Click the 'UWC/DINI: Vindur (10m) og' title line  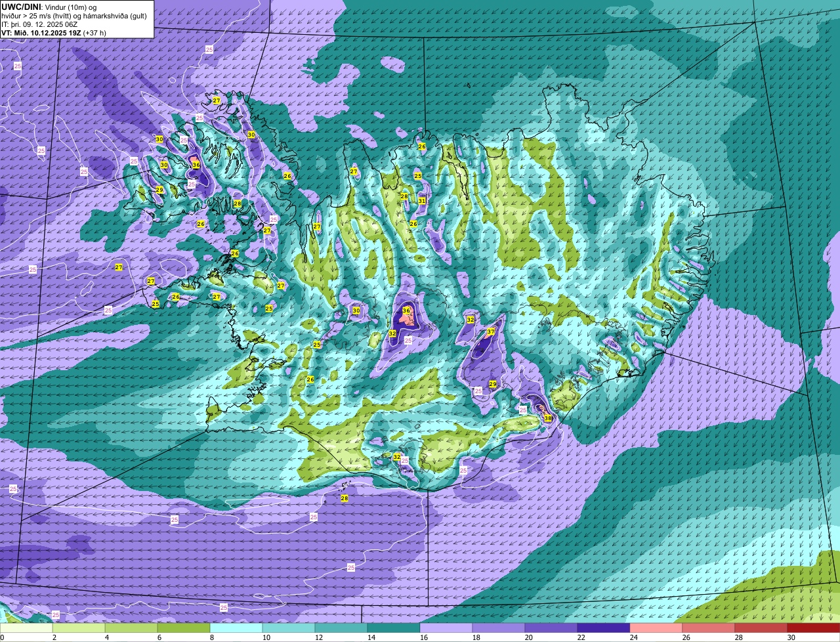pyautogui.click(x=49, y=7)
